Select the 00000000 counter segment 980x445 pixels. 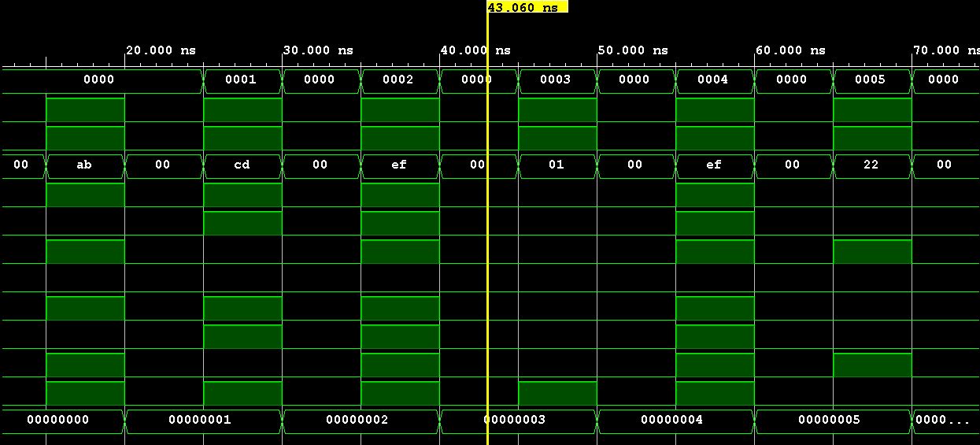(x=59, y=420)
